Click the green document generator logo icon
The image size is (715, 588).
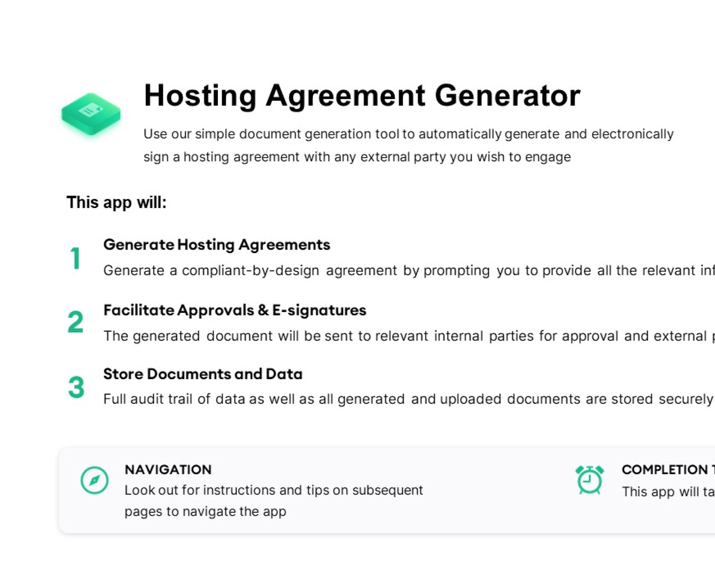(91, 114)
